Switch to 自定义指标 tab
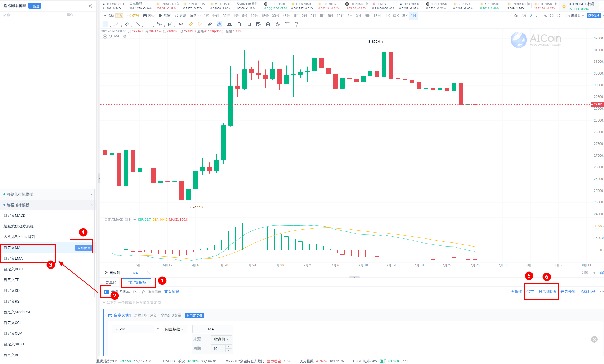This screenshot has height=364, width=604. click(137, 282)
